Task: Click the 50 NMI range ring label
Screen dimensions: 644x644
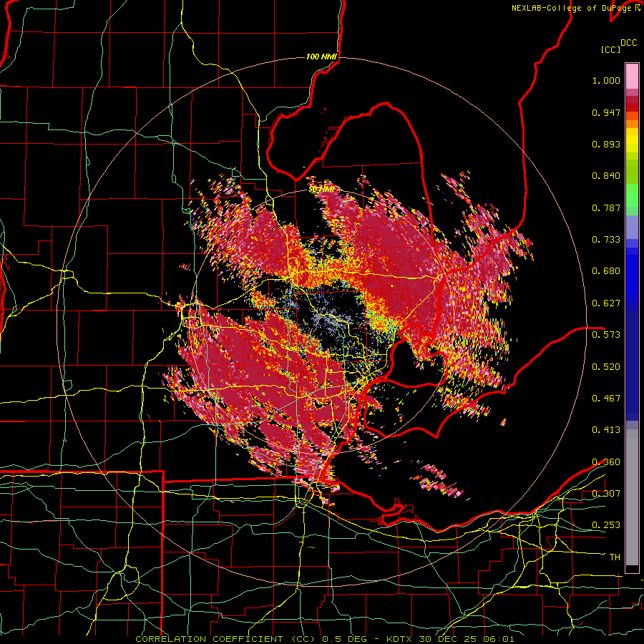Action: pyautogui.click(x=321, y=190)
